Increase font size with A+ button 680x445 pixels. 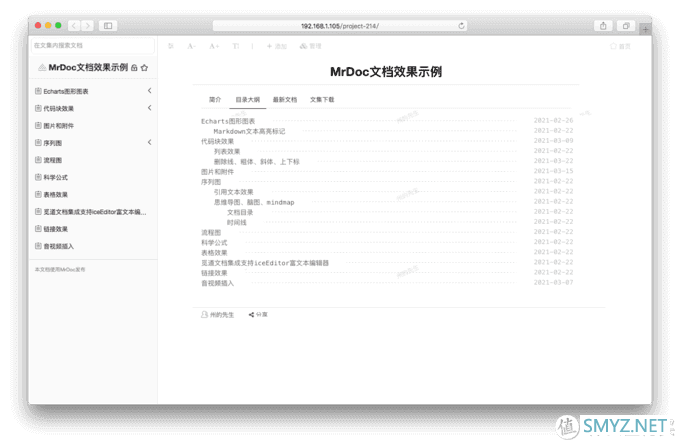click(x=214, y=46)
